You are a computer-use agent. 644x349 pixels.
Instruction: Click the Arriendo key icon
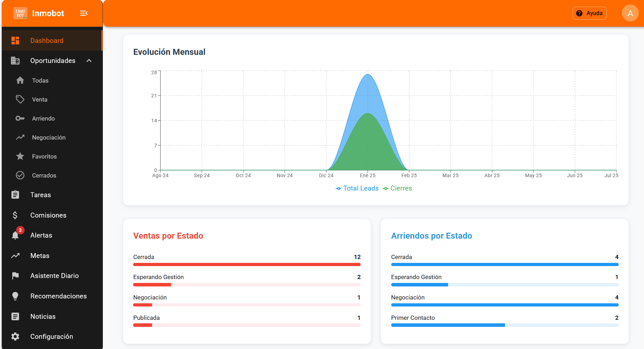click(20, 118)
